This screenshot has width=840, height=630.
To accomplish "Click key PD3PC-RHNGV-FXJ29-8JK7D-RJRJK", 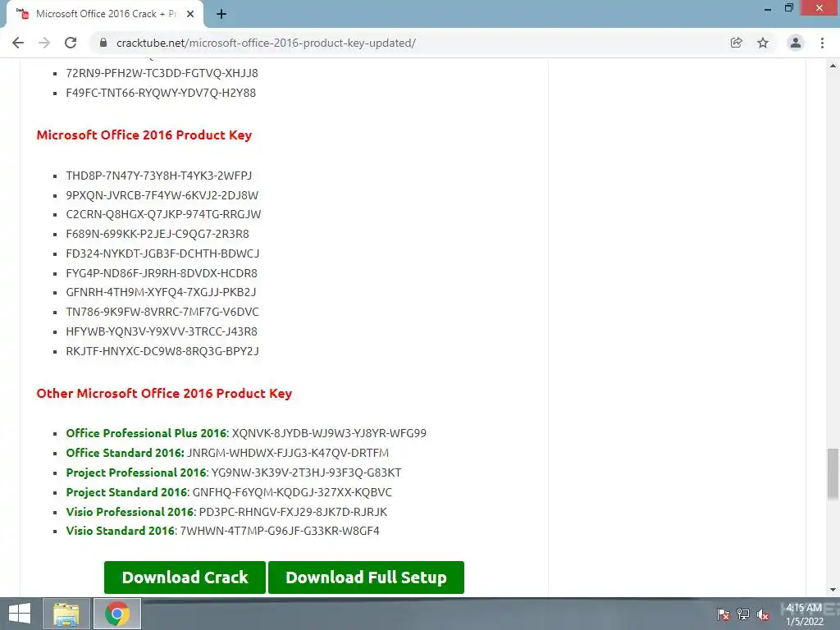I will 293,512.
